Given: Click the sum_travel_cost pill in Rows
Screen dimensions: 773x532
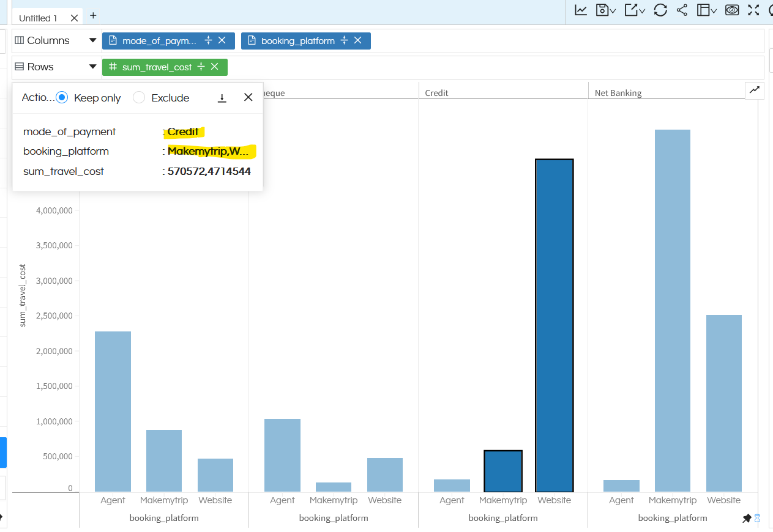Looking at the screenshot, I should point(157,67).
